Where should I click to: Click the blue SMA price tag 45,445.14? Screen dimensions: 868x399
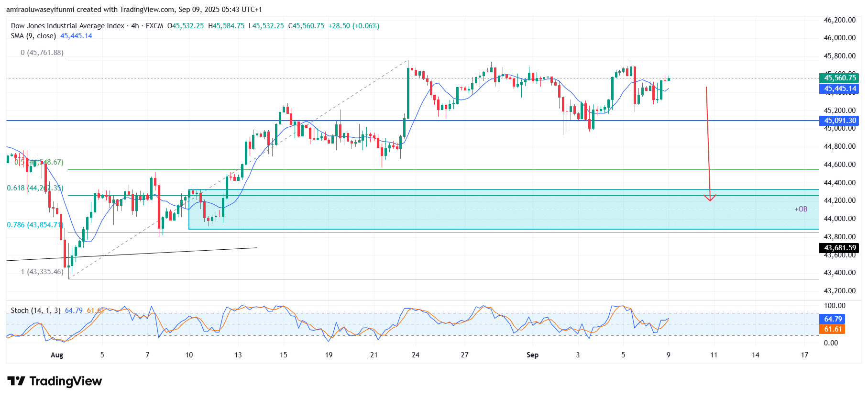840,89
